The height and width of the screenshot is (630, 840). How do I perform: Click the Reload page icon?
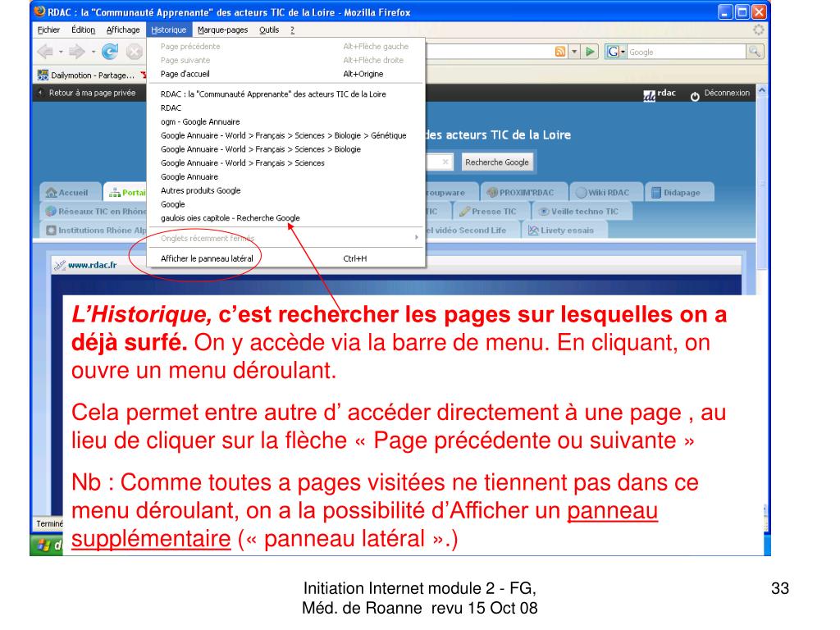[110, 52]
